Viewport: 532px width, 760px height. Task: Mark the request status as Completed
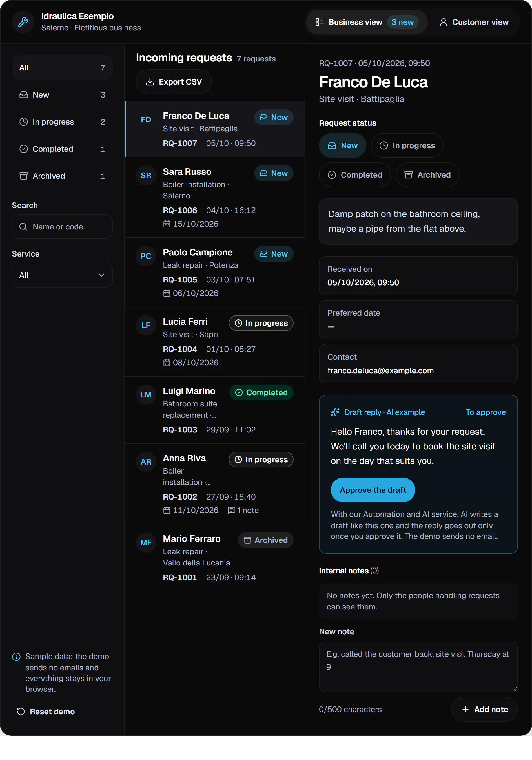click(x=355, y=175)
